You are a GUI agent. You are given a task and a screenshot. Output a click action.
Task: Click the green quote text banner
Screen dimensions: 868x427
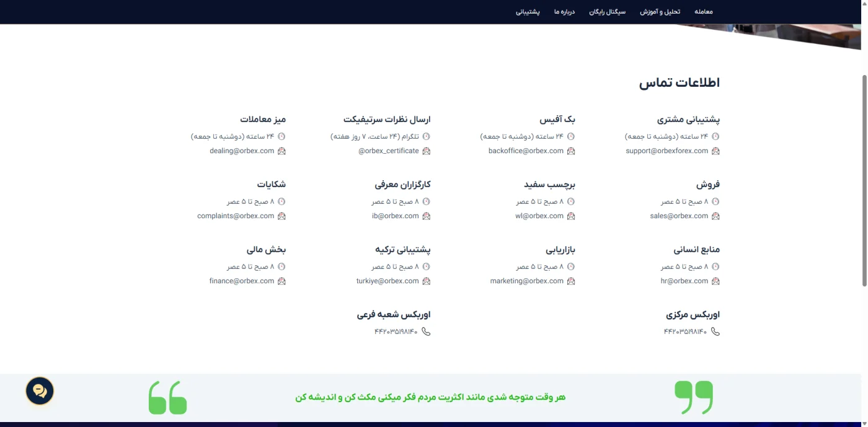click(x=430, y=397)
